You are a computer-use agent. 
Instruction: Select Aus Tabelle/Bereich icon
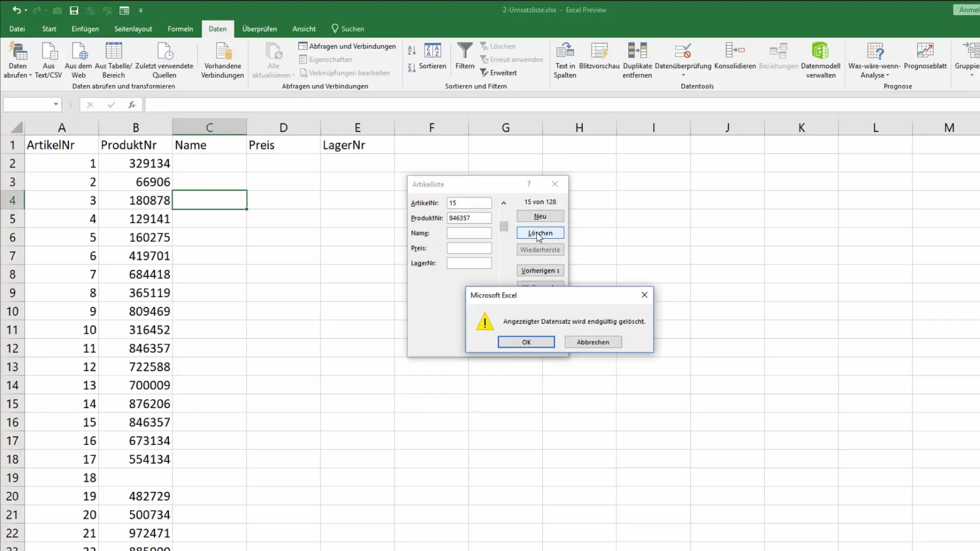tap(113, 60)
